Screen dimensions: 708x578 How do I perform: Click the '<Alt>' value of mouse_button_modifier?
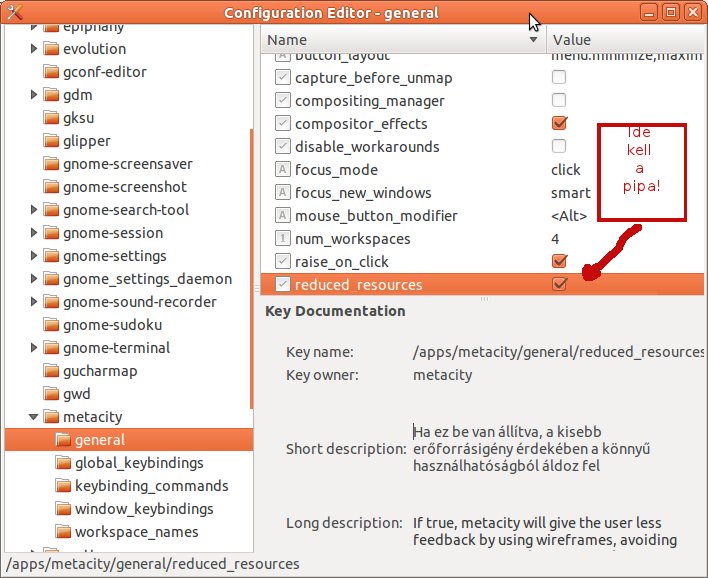pyautogui.click(x=569, y=216)
